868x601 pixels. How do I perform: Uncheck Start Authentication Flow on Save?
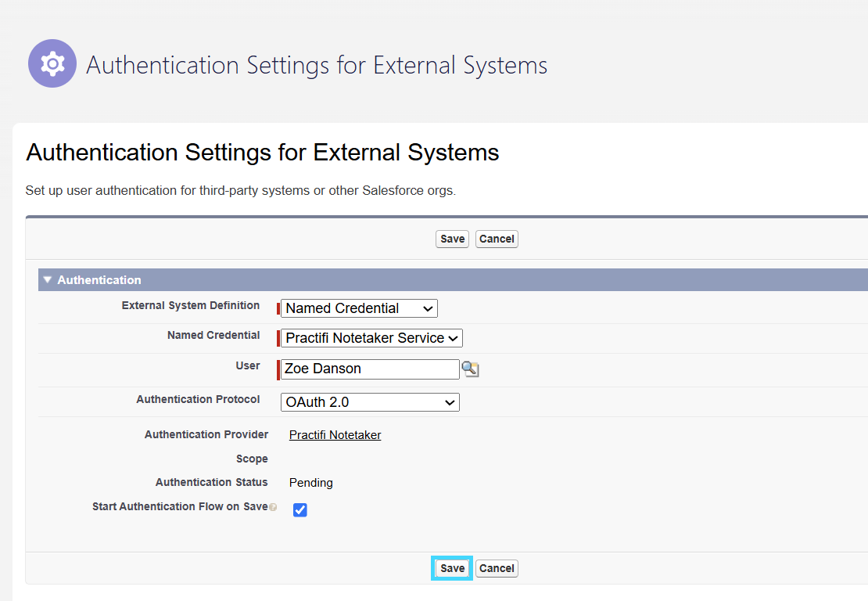tap(300, 509)
